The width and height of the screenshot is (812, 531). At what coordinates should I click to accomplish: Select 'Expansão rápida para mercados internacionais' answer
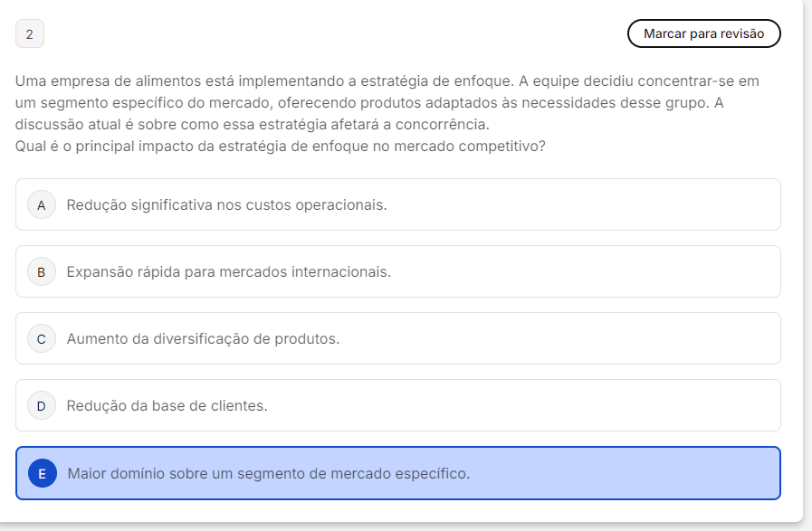pyautogui.click(x=228, y=272)
